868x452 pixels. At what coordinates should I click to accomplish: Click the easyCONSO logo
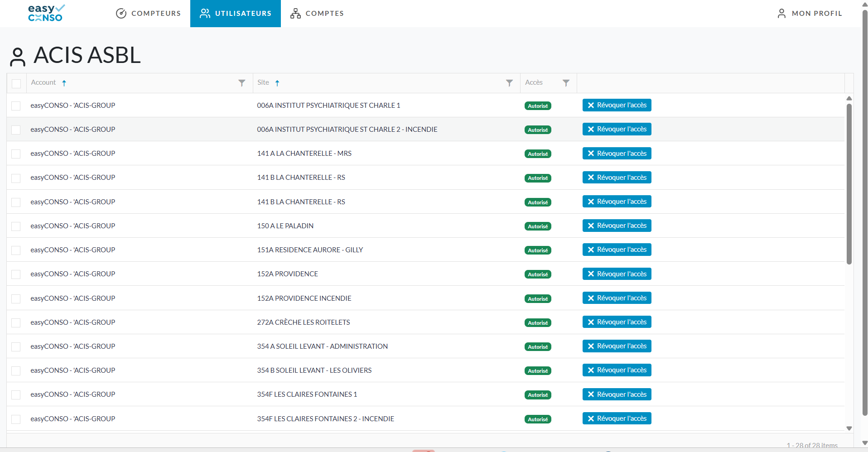tap(46, 13)
